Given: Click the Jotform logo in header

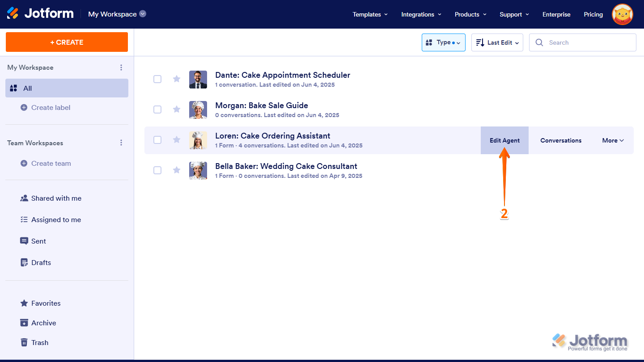Looking at the screenshot, I should click(40, 14).
